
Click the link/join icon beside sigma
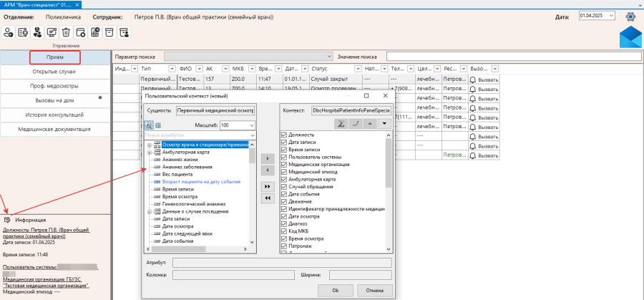[x=355, y=123]
